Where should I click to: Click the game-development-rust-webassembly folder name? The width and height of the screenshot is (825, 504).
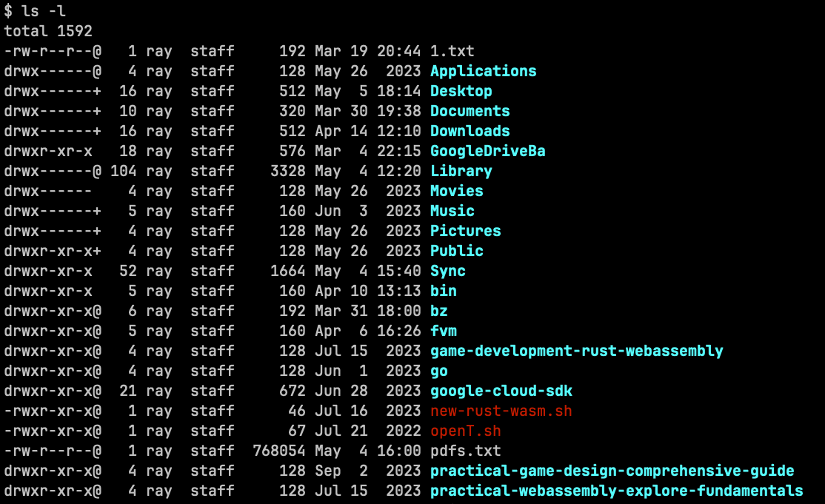tap(576, 351)
